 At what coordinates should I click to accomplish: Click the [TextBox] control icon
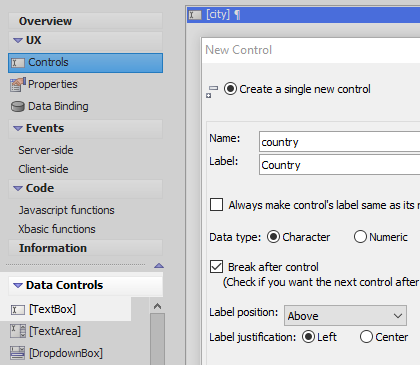pos(18,310)
